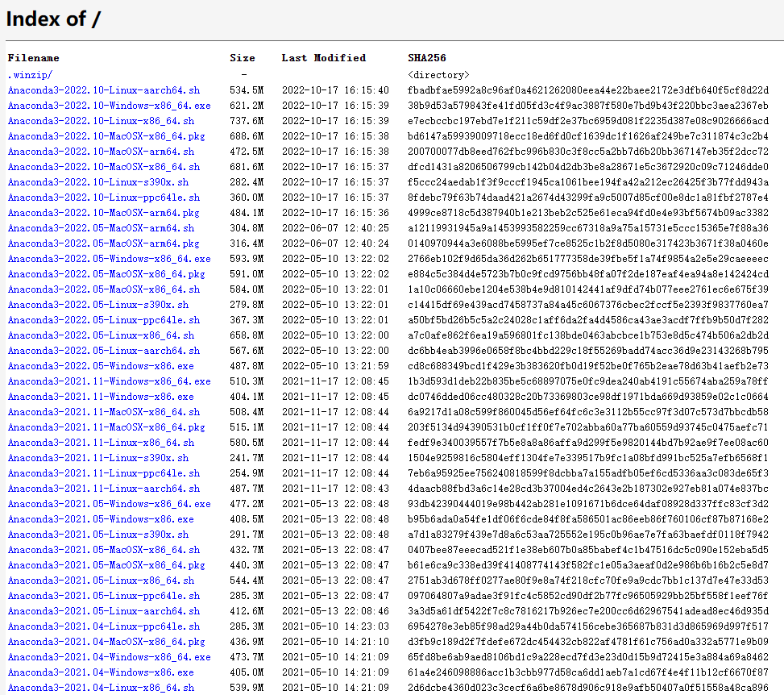Open Anaconda3-2021.05-MacOSX-x86_64.sh link

pos(103,550)
